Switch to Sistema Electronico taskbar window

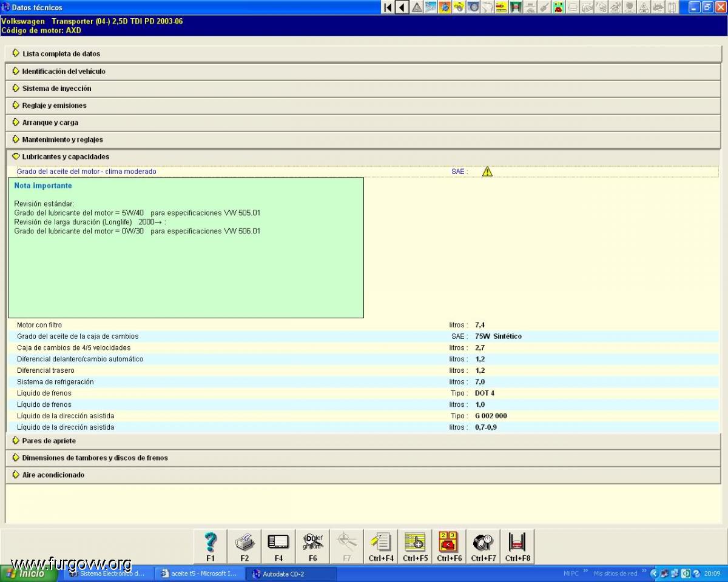[108, 574]
